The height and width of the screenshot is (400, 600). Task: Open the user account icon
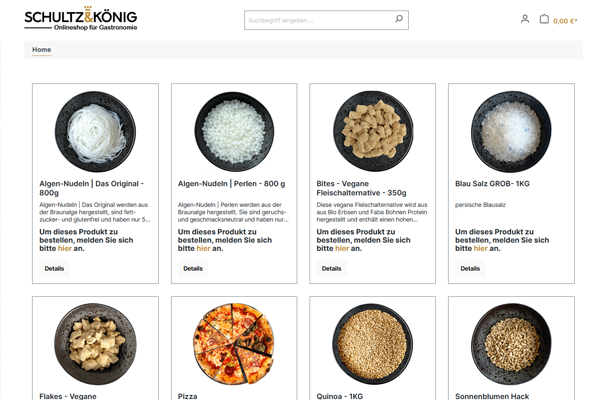[x=525, y=19]
